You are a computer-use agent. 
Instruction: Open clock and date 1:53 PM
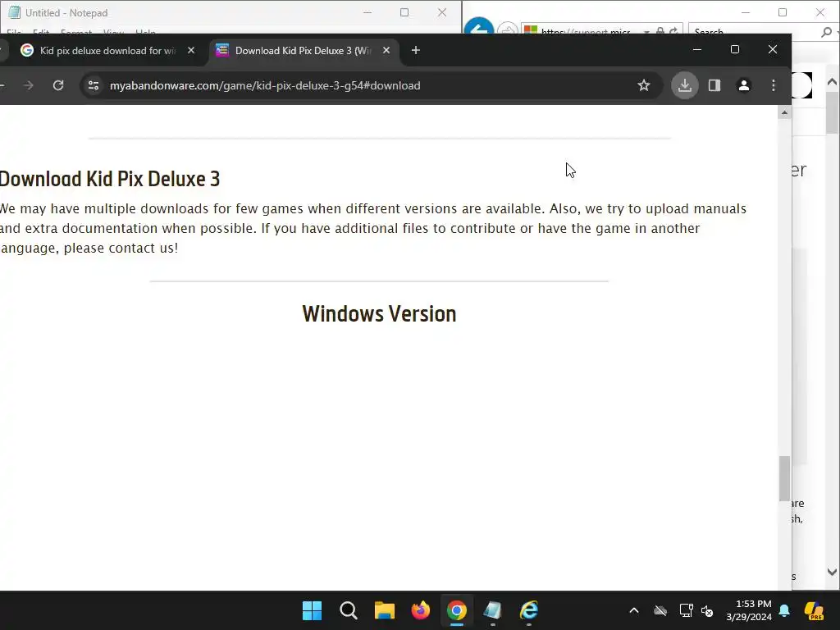(x=748, y=610)
